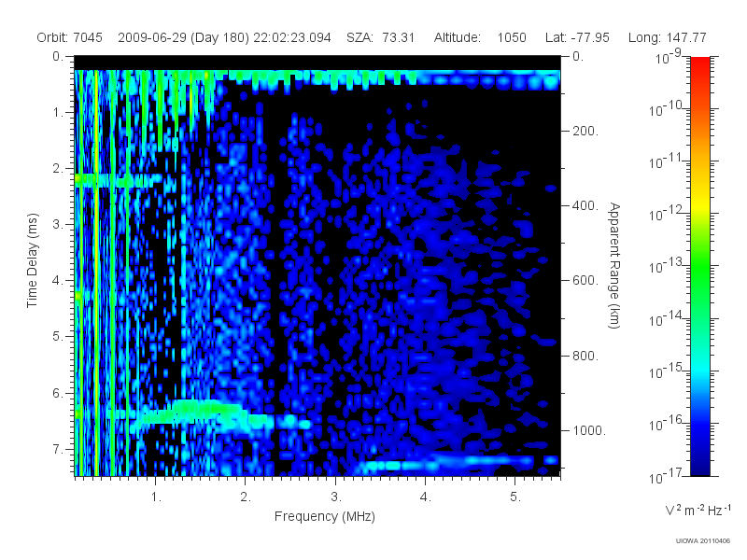Click the '5.' time delay tick label
This screenshot has width=747, height=560.
tap(58, 336)
